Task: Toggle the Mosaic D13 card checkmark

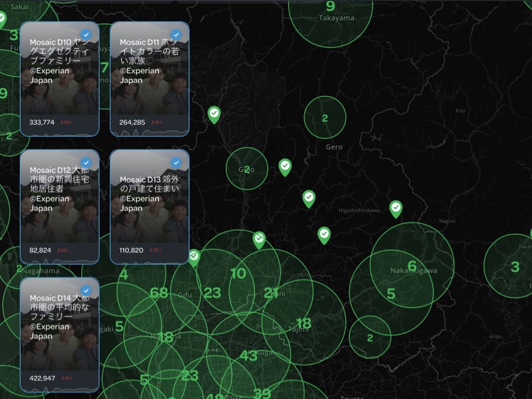Action: [x=176, y=163]
